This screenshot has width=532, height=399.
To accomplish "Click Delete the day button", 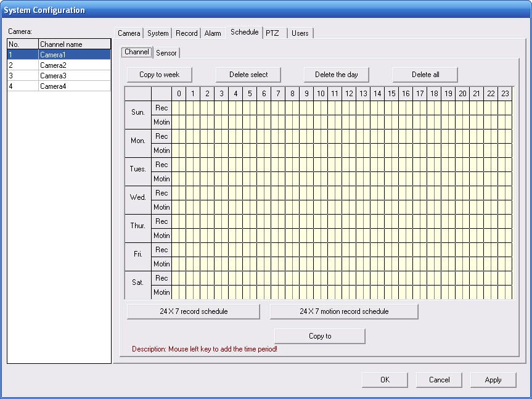I will pyautogui.click(x=336, y=75).
